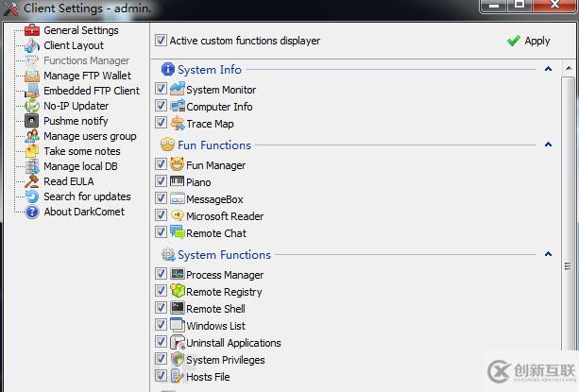The height and width of the screenshot is (392, 579).
Task: Collapse the System Functions section arrow
Action: [549, 254]
